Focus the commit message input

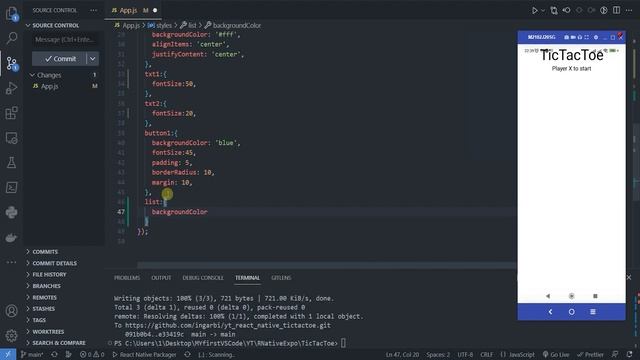pos(65,40)
